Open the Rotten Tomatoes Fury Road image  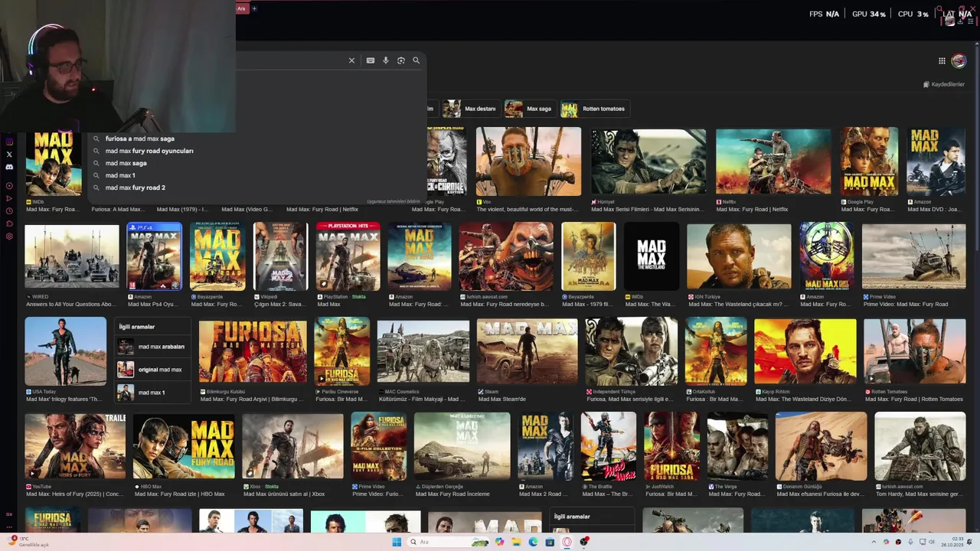point(915,351)
